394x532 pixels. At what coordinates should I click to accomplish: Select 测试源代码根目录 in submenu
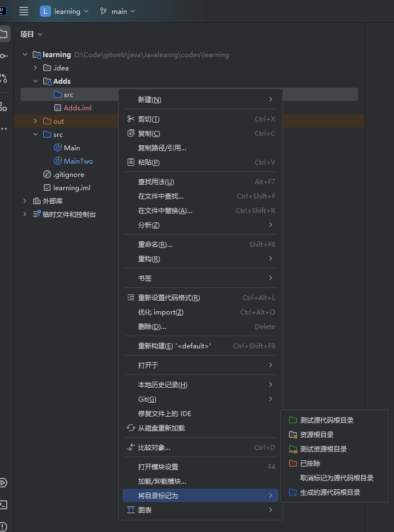326,420
